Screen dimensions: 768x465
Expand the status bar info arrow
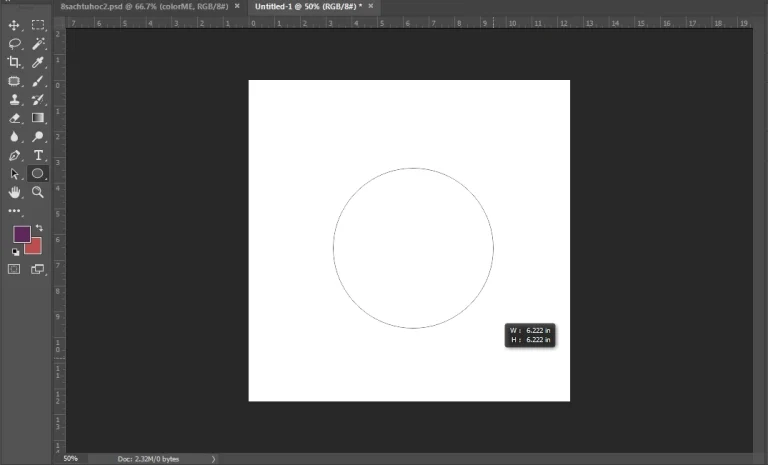(x=213, y=459)
